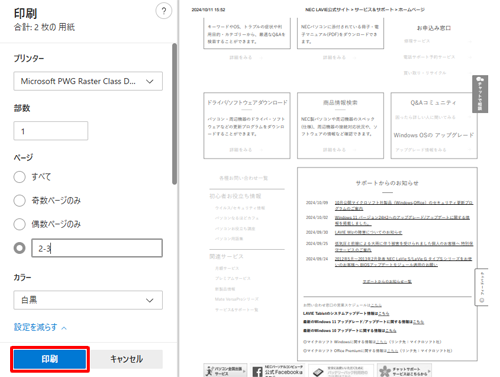
Task: Click the キャンセル button
Action: coord(127,359)
